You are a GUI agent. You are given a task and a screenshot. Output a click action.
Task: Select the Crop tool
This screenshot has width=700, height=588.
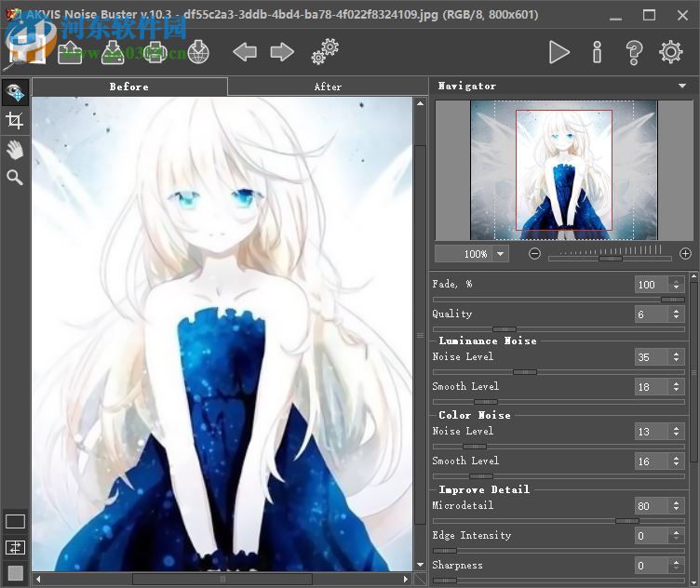pyautogui.click(x=15, y=120)
